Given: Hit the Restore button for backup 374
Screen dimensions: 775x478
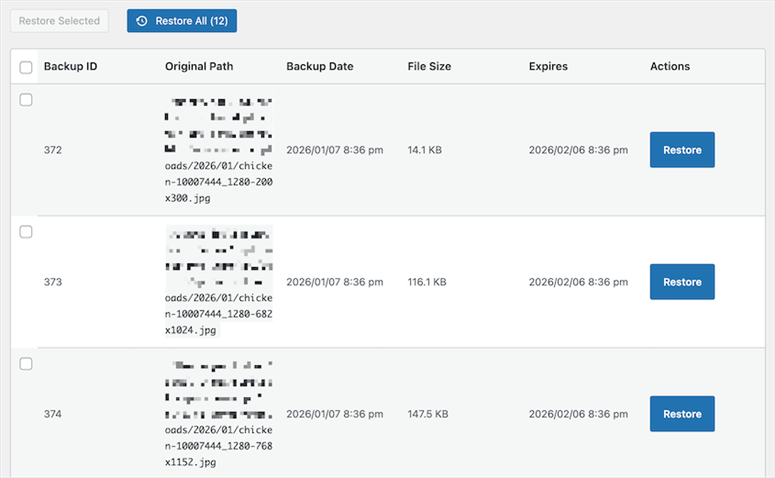Looking at the screenshot, I should (682, 414).
